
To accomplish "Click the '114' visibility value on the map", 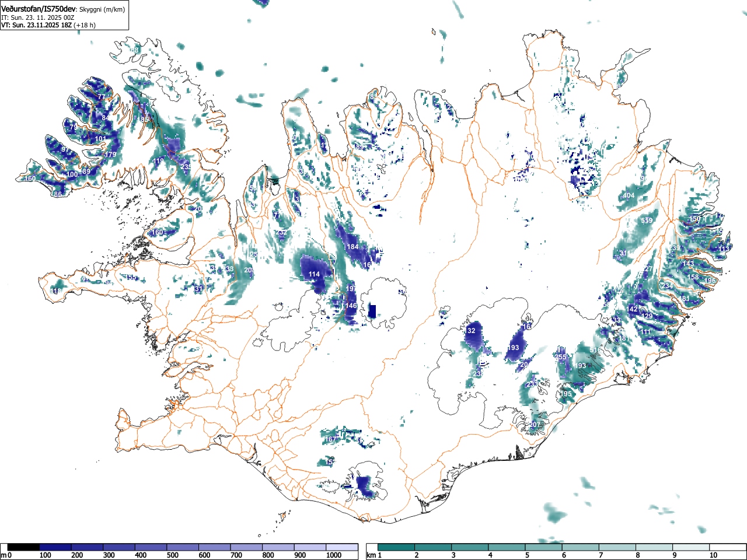I will pyautogui.click(x=314, y=274).
